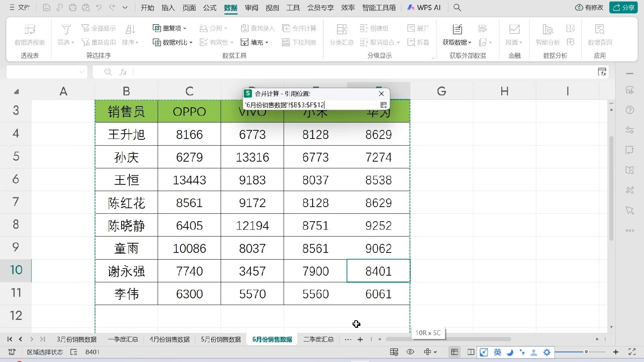Click the 智能分析 icon
The height and width of the screenshot is (362, 644).
point(548,29)
